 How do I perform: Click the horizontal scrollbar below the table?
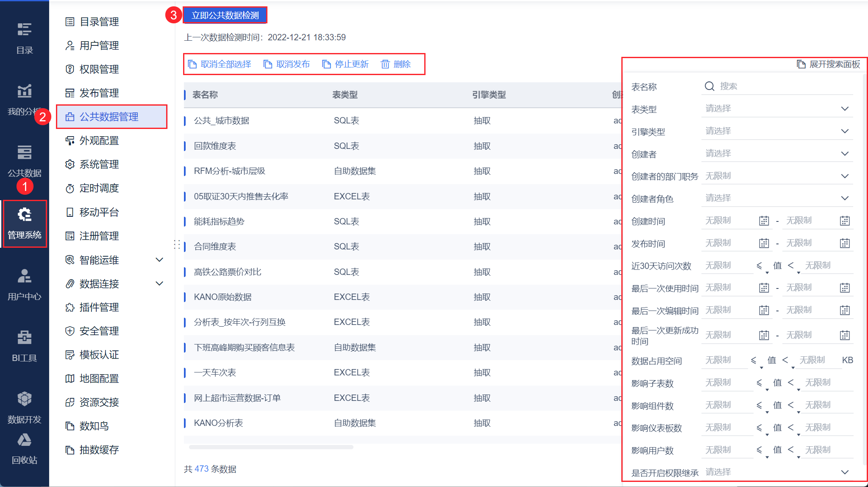[271, 447]
